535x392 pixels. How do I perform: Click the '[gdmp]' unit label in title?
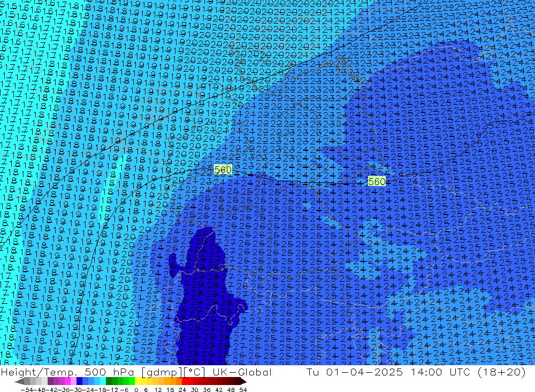[162, 372]
